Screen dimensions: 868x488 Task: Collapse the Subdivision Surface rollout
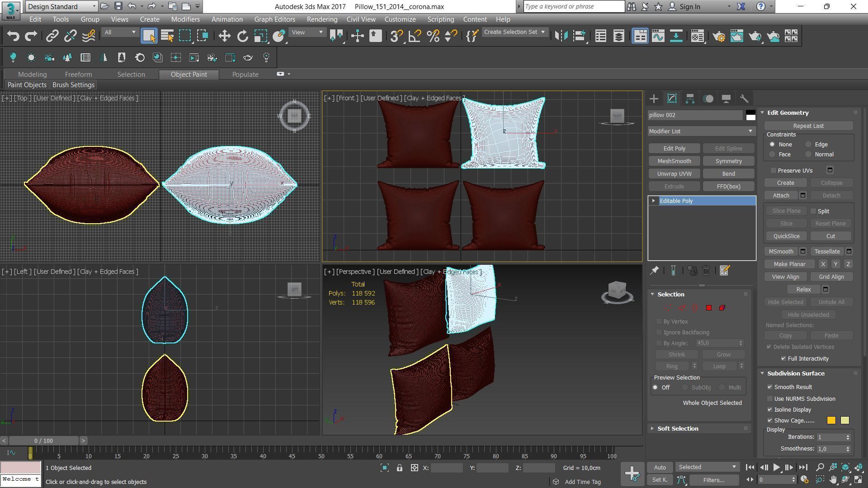tap(795, 374)
